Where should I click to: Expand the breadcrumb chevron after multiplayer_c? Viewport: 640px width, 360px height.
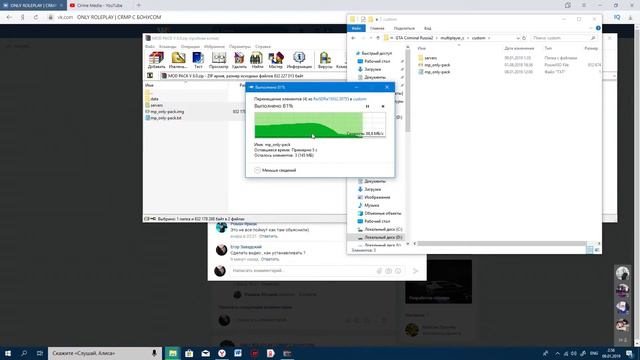click(x=468, y=38)
